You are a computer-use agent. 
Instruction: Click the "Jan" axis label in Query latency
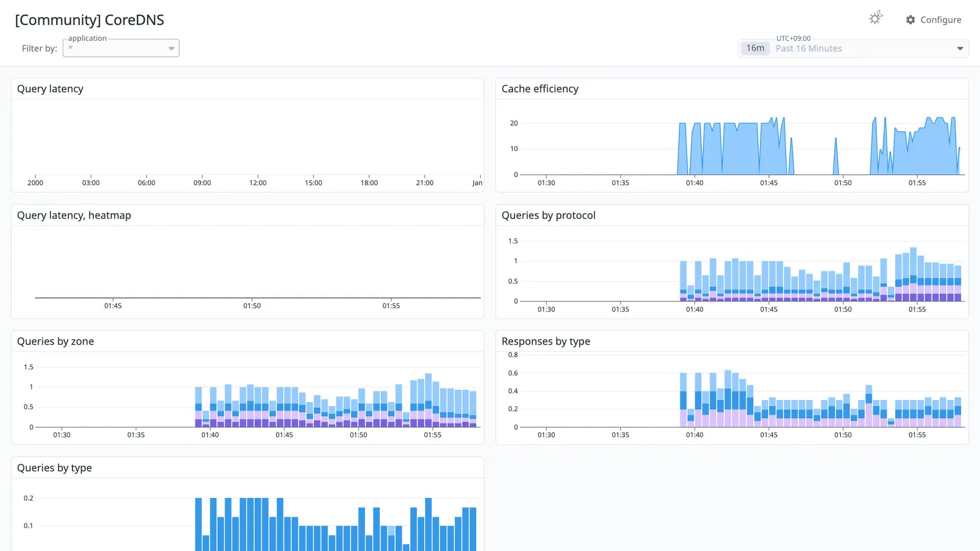point(477,183)
